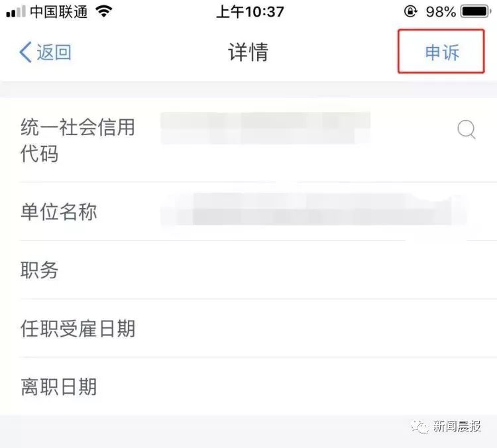Tap the 新闻晨报 watermark logo icon

click(x=419, y=427)
